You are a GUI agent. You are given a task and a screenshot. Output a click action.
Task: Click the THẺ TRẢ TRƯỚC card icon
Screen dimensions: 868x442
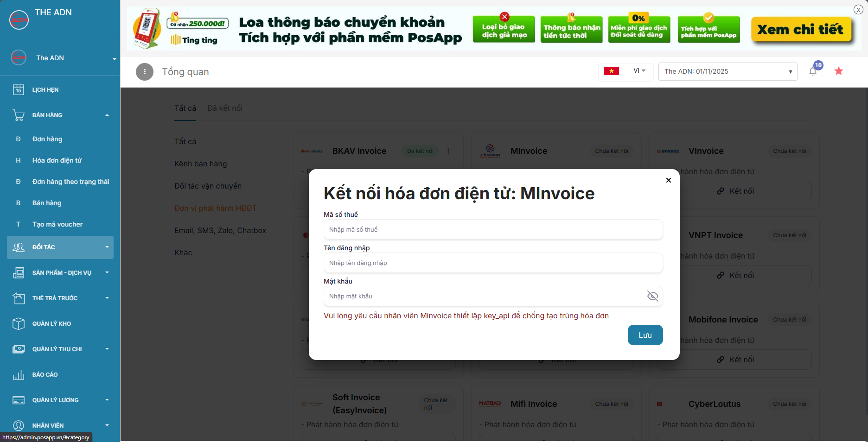pyautogui.click(x=19, y=298)
